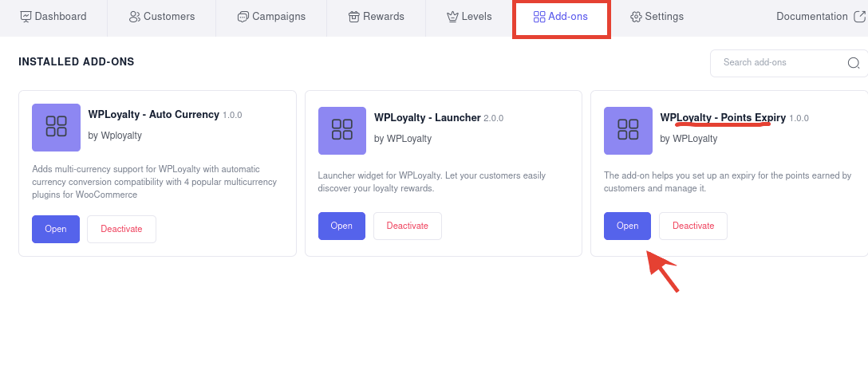Click the Settings gear icon

(x=636, y=17)
